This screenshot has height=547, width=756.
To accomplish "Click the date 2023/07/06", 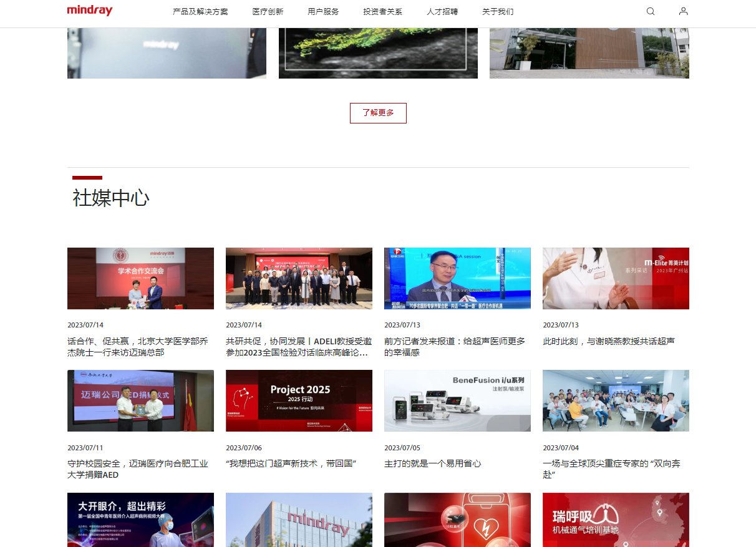I will (x=244, y=448).
